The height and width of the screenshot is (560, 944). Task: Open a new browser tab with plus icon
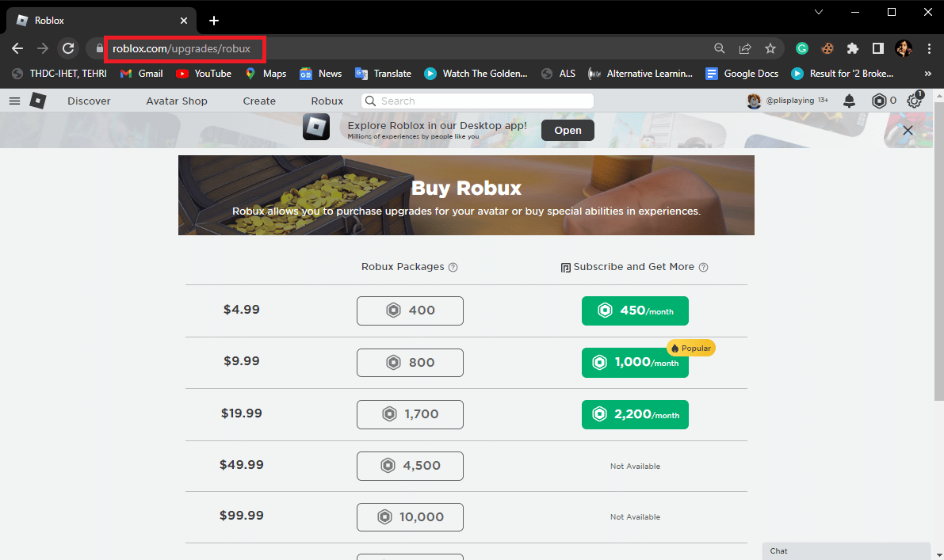click(x=214, y=21)
